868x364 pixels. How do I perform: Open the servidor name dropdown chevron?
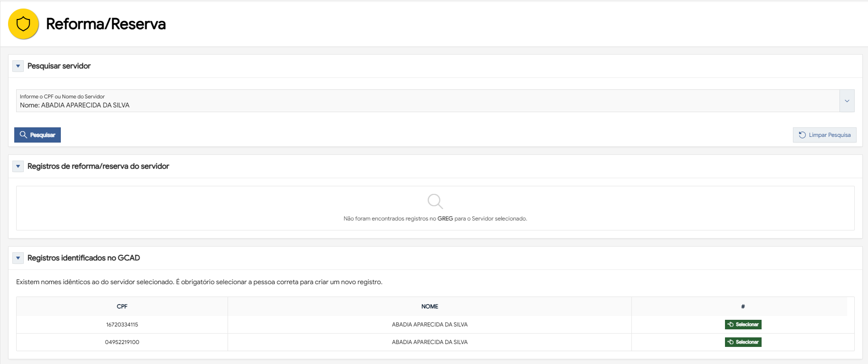847,101
